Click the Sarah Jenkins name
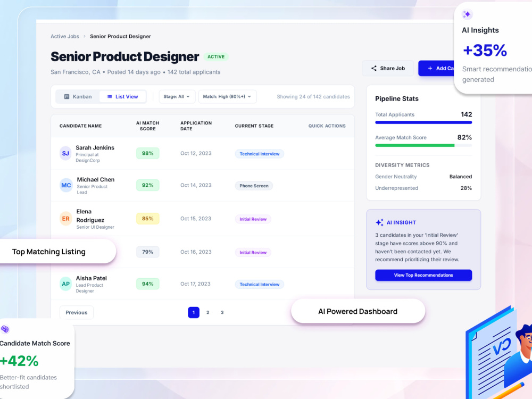 pyautogui.click(x=95, y=147)
